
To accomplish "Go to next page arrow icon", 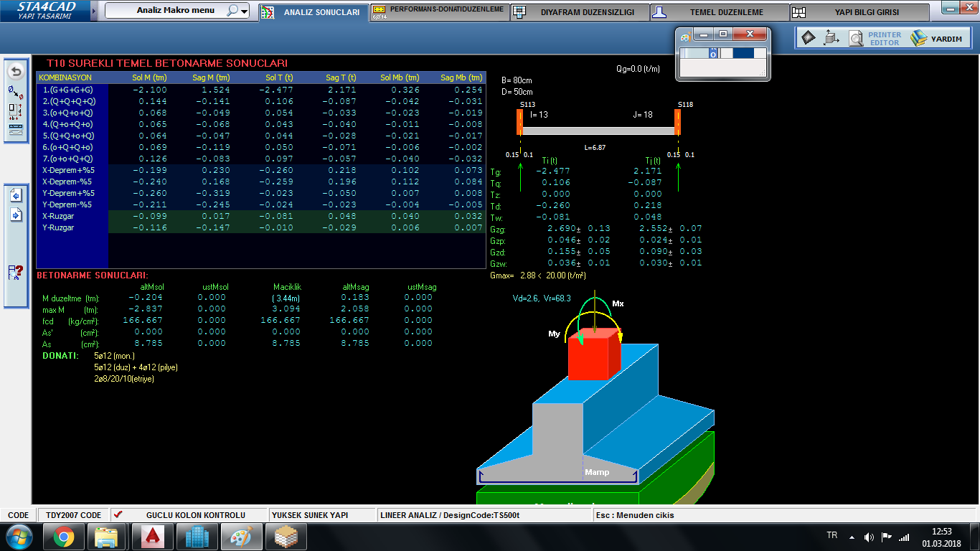I will (x=16, y=214).
